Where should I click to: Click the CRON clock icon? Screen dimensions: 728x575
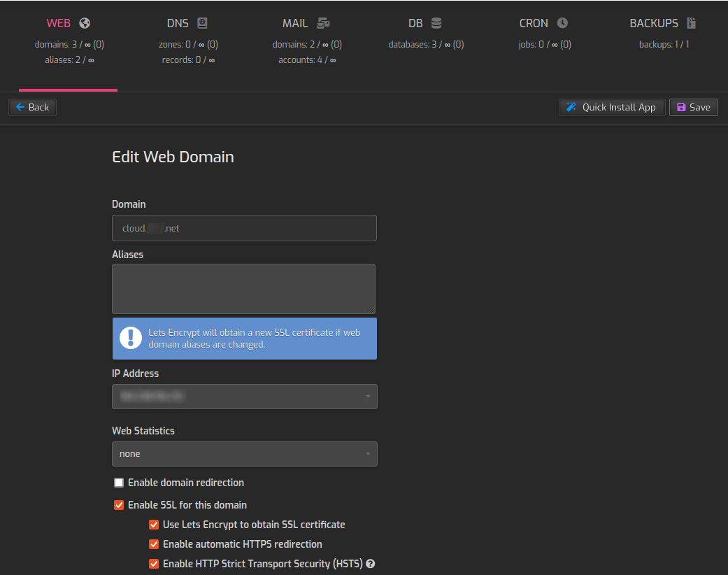coord(562,23)
